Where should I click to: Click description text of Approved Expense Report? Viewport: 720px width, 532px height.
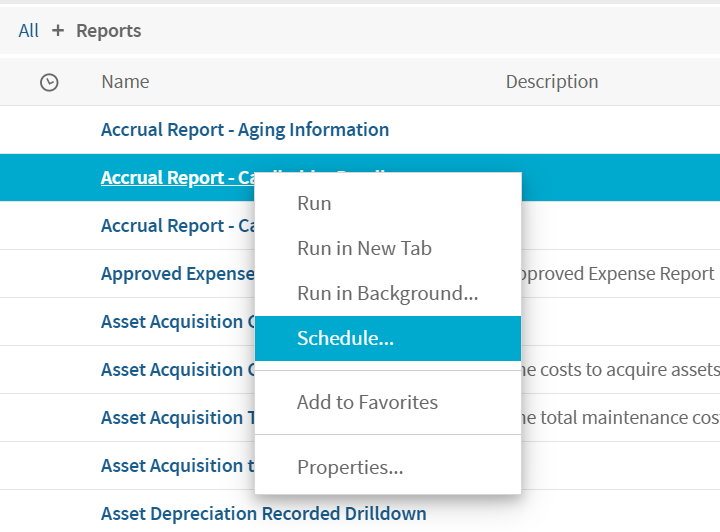tap(615, 274)
